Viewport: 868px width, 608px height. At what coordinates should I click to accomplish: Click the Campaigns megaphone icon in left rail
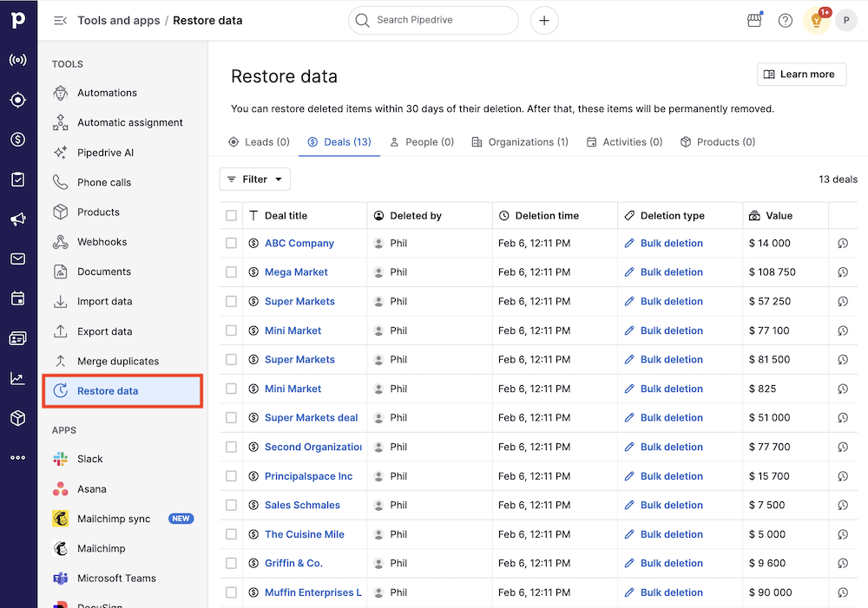[17, 219]
